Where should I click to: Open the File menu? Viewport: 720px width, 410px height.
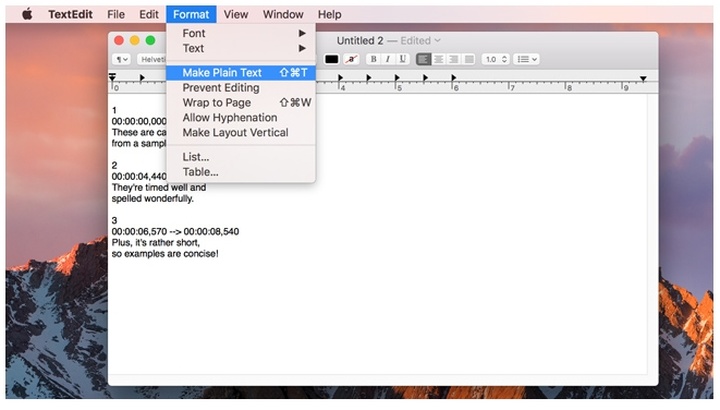coord(116,14)
